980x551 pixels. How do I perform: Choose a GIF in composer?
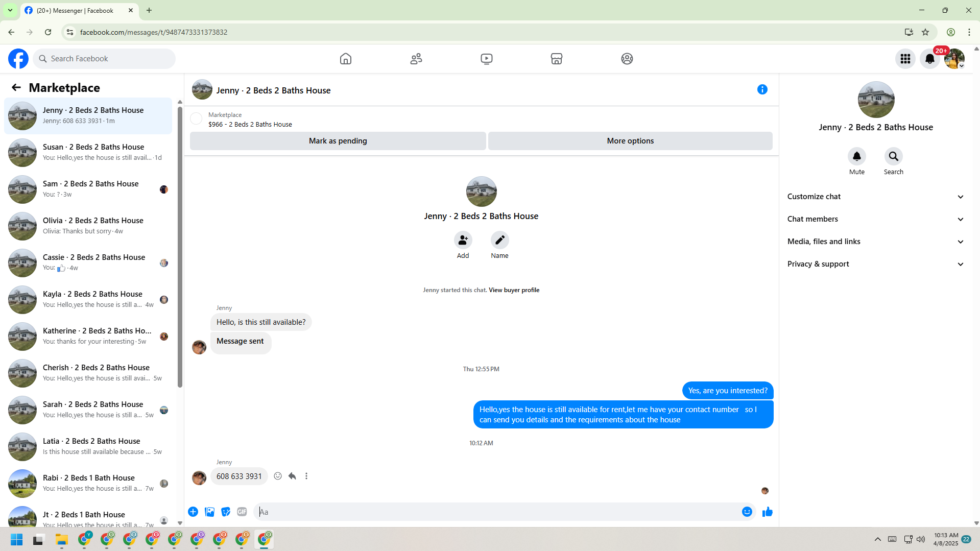(x=242, y=512)
